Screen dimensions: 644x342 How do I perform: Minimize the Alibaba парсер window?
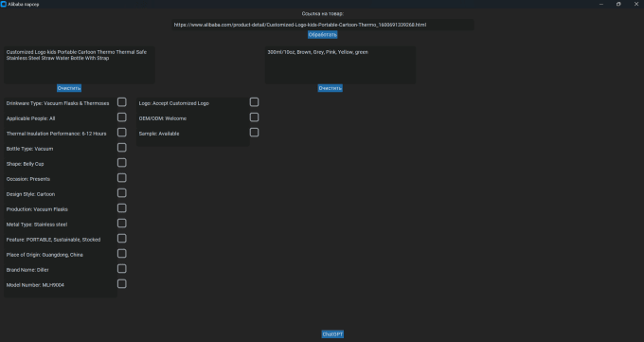(x=601, y=4)
